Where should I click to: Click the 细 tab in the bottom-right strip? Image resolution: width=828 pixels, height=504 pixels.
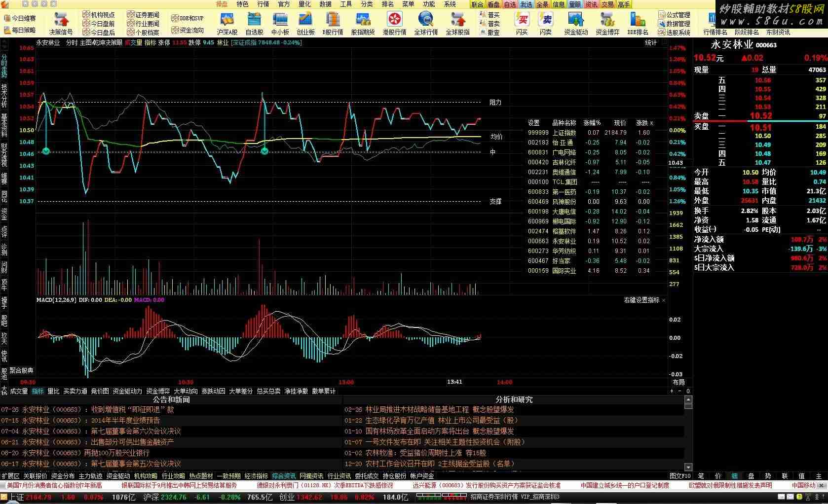[x=734, y=476]
